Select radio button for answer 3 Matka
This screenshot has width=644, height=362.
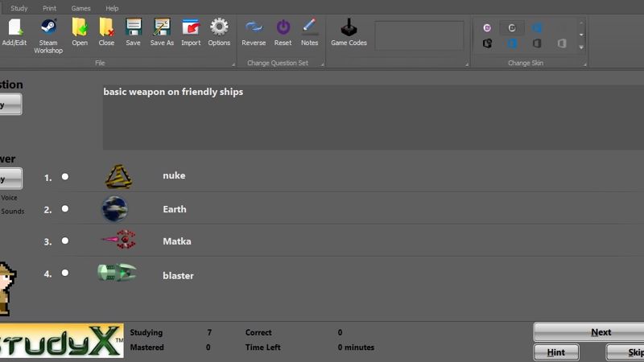tap(65, 241)
